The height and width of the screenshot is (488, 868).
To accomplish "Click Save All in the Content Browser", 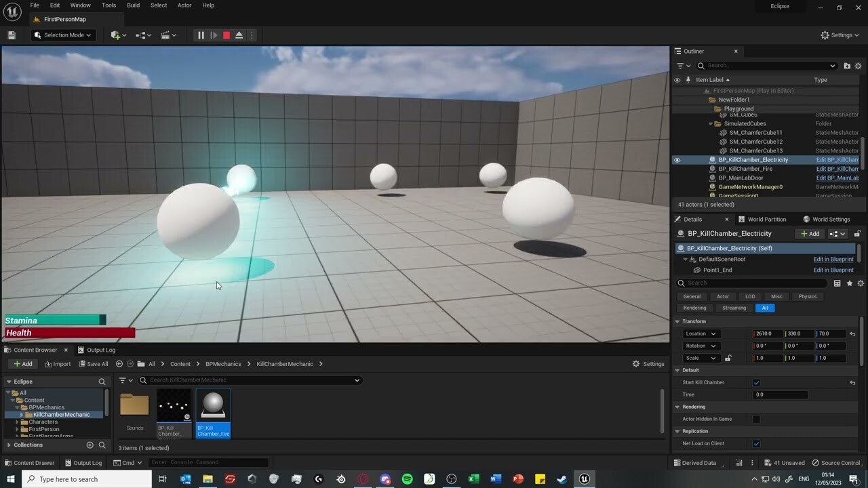I will click(x=93, y=364).
